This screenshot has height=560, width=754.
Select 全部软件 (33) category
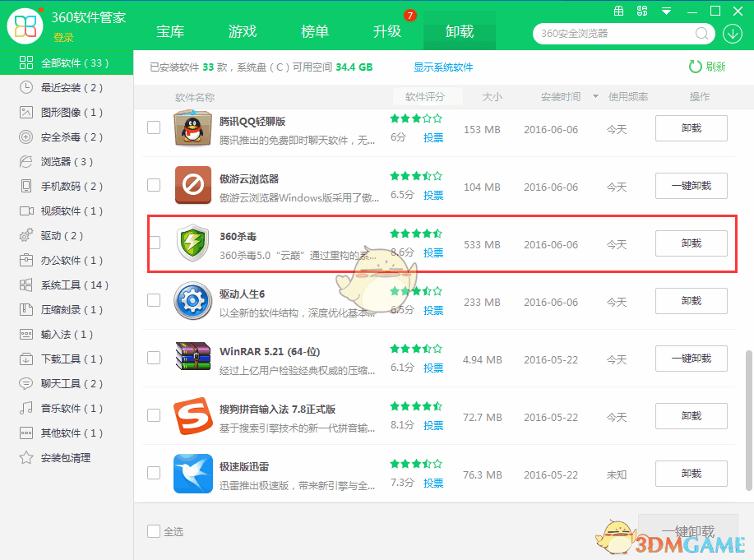[67, 62]
